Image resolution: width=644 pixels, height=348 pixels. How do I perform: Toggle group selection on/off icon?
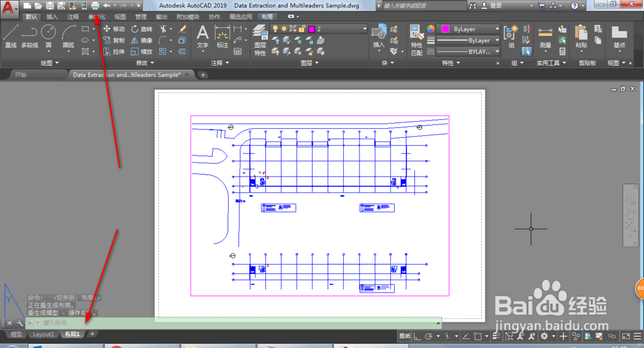[526, 52]
